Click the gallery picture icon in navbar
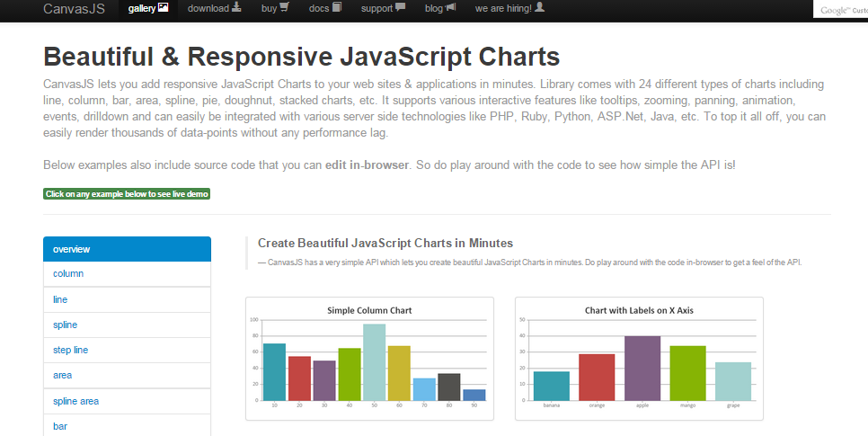This screenshot has height=436, width=868. pos(163,7)
